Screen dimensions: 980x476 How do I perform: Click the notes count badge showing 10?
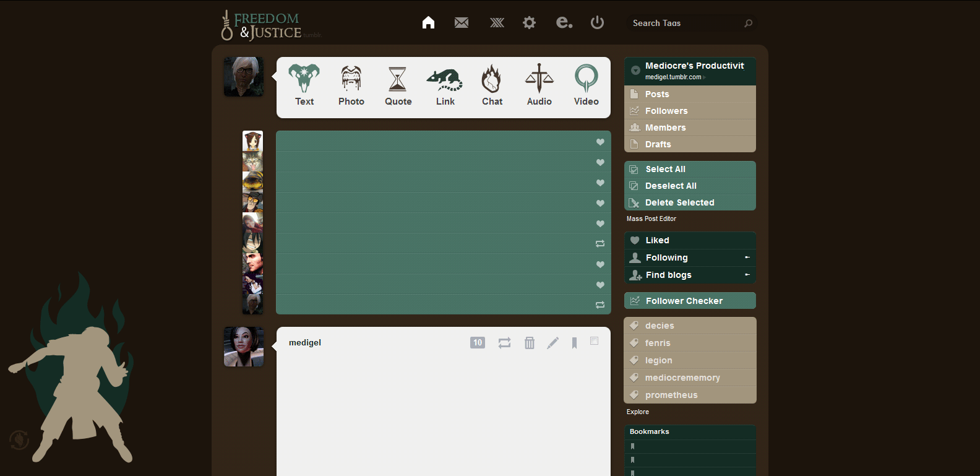478,343
